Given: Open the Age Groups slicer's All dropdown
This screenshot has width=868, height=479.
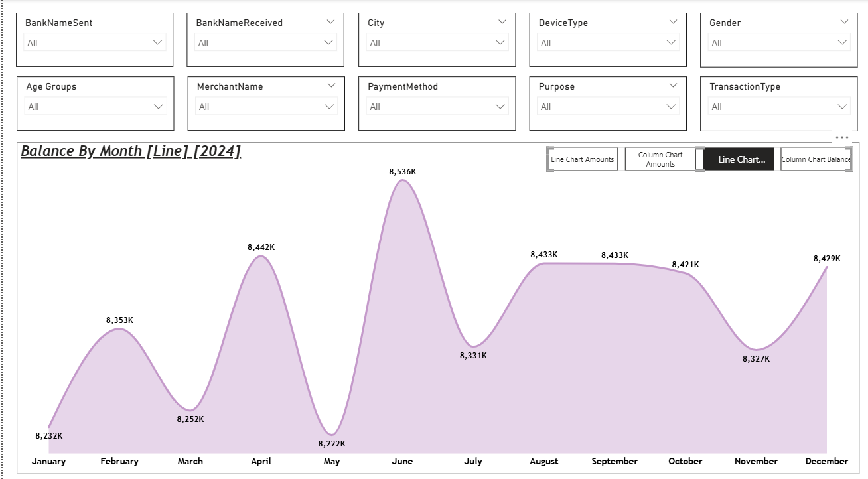Looking at the screenshot, I should 96,107.
